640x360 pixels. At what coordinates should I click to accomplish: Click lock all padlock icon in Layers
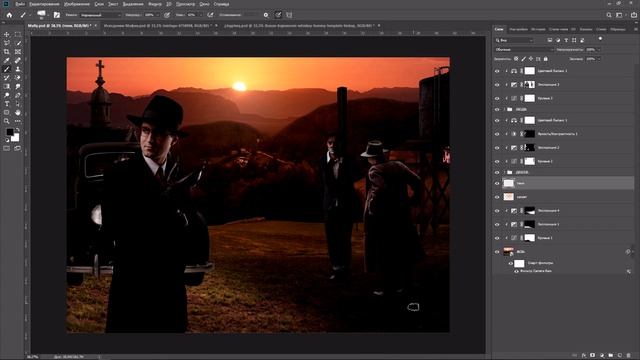pos(545,59)
